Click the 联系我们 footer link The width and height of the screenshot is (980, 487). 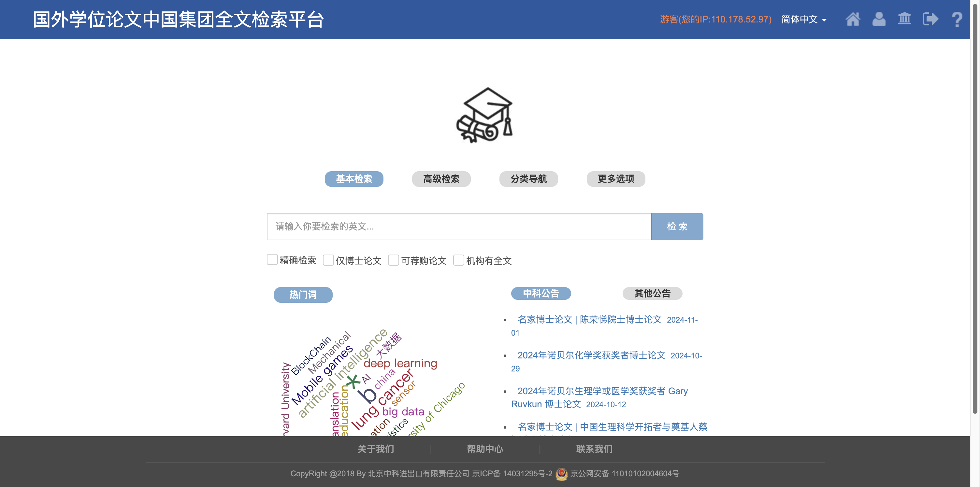[x=594, y=449]
